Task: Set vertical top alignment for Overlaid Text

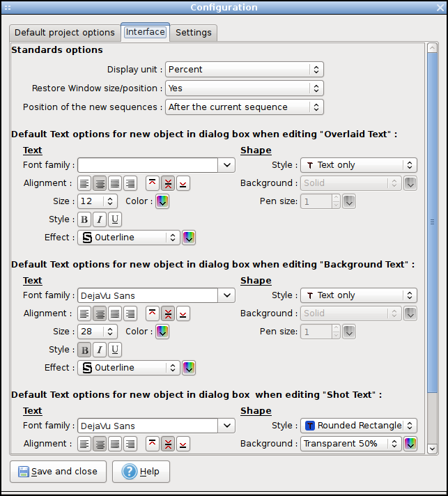Action: (x=153, y=183)
